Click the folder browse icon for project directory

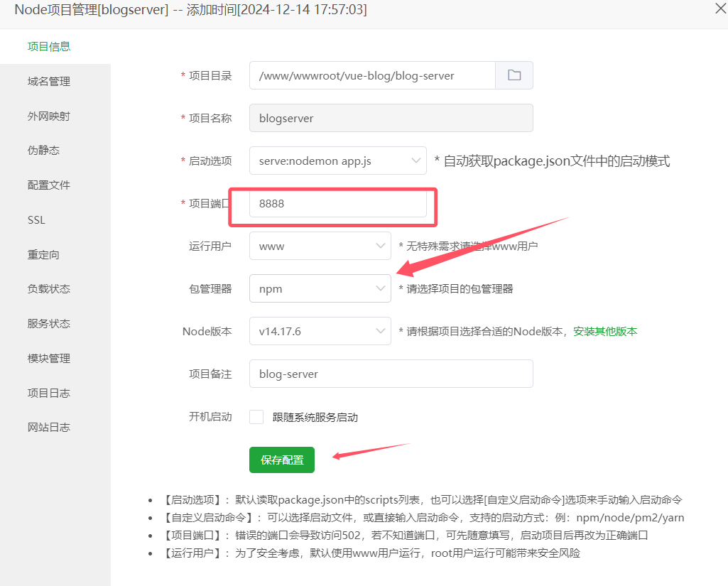click(x=514, y=75)
